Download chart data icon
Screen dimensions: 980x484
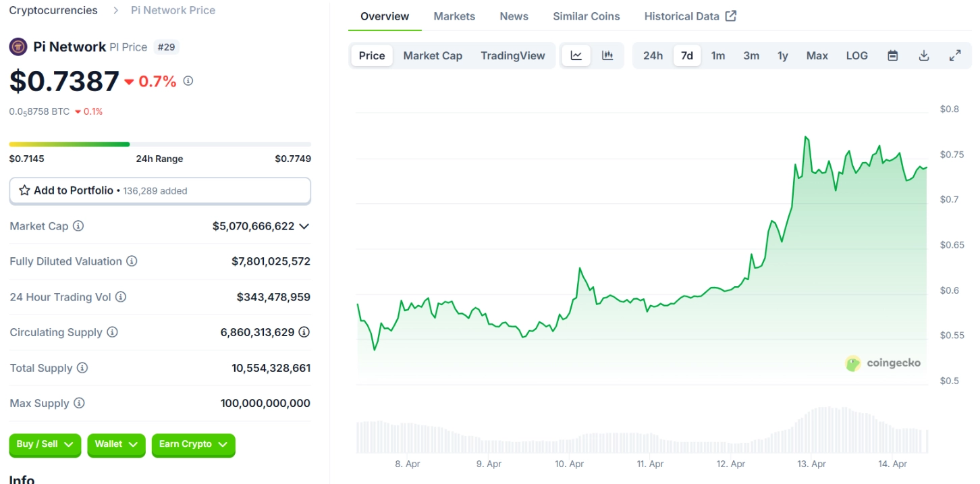(x=924, y=55)
